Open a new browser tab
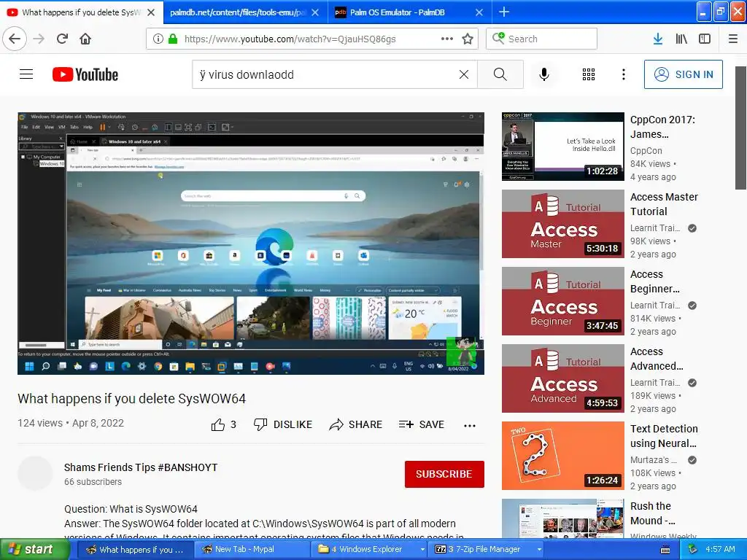This screenshot has height=560, width=747. point(503,12)
